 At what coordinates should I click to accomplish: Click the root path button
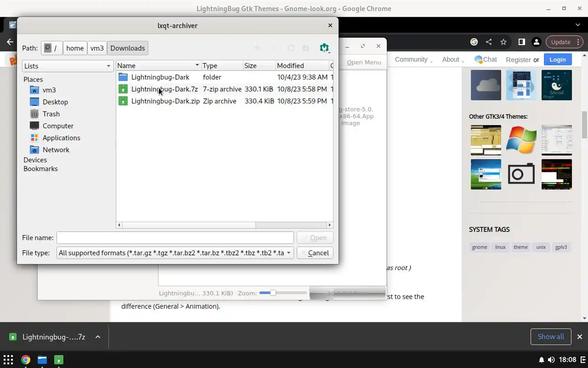[x=52, y=48]
